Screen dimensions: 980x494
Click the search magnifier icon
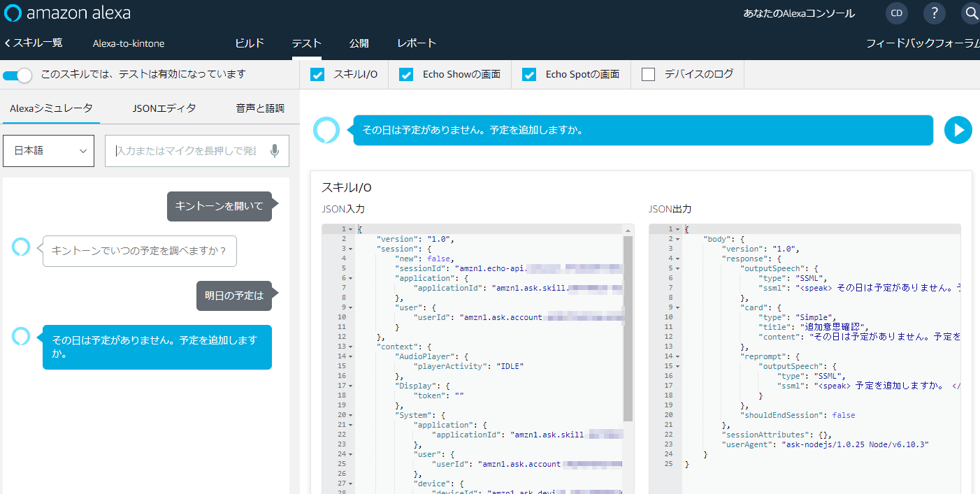971,13
